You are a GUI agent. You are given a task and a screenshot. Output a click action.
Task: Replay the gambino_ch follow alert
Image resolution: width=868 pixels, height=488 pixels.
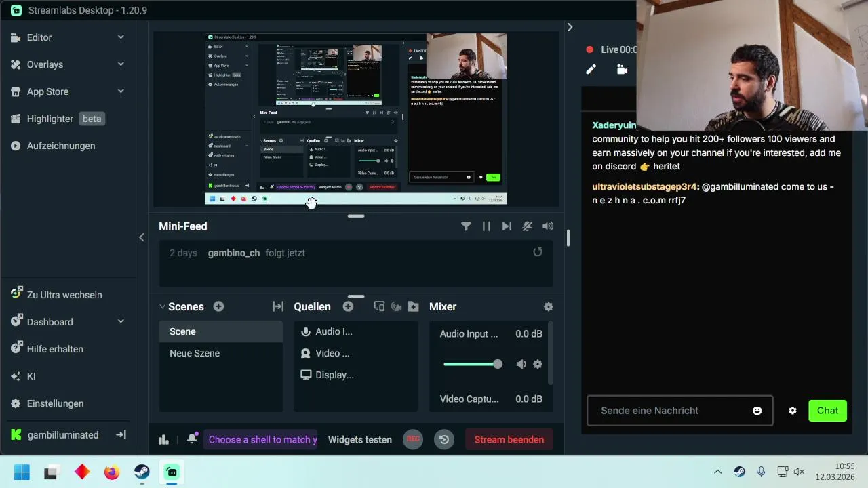point(538,252)
